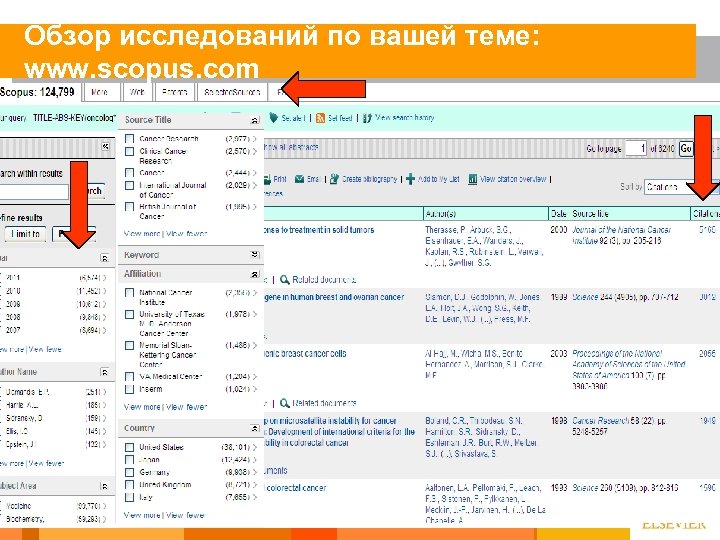This screenshot has height=540, width=720.
Task: Click the Go to page number field
Action: point(636,148)
